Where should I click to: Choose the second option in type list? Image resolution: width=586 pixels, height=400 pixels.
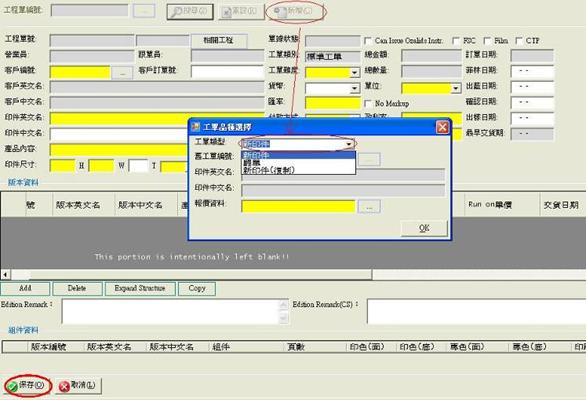pos(298,163)
